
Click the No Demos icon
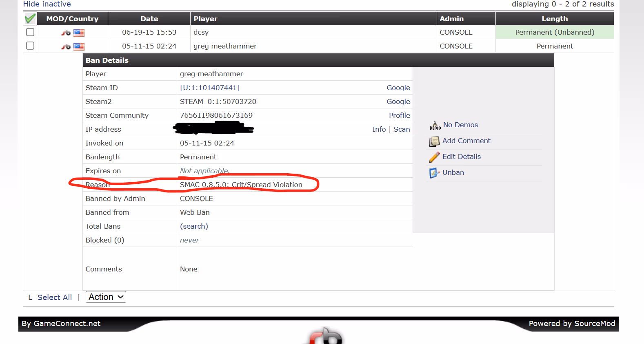coord(435,126)
